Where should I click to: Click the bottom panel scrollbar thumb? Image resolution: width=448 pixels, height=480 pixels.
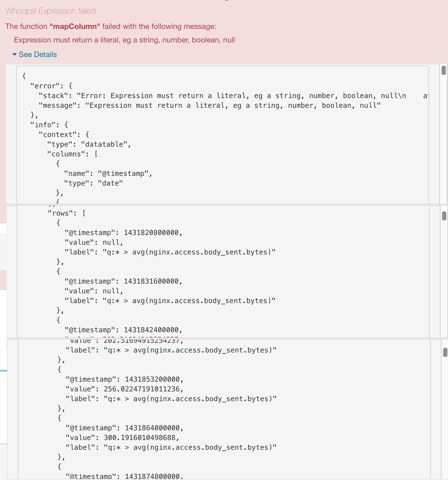445,352
